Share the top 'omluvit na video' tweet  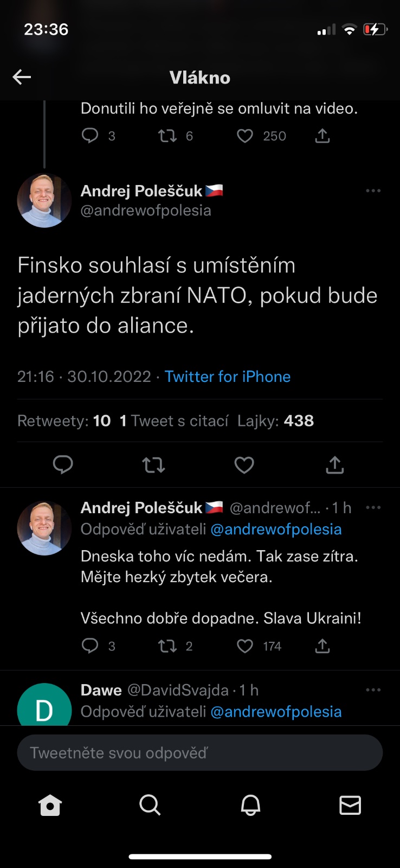[x=322, y=136]
